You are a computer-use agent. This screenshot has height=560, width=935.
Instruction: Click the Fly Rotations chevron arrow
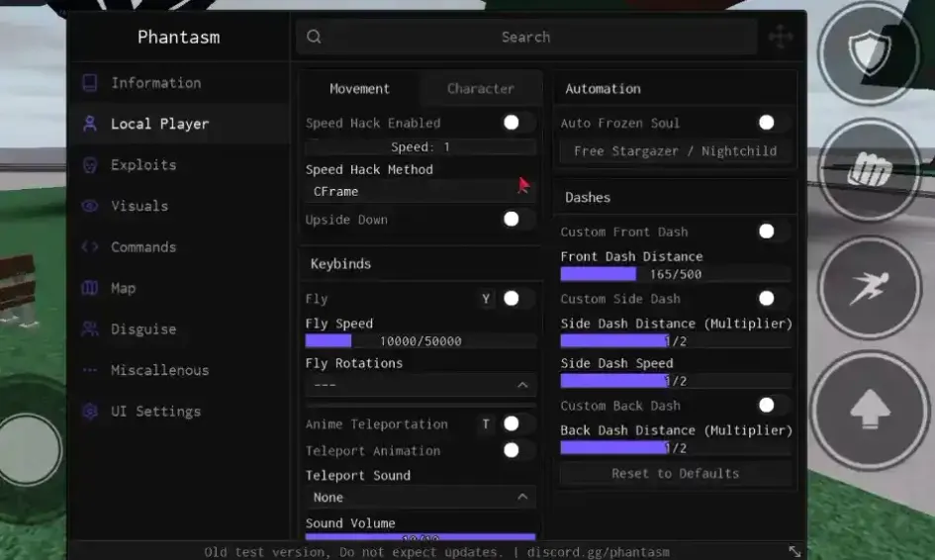coord(522,385)
